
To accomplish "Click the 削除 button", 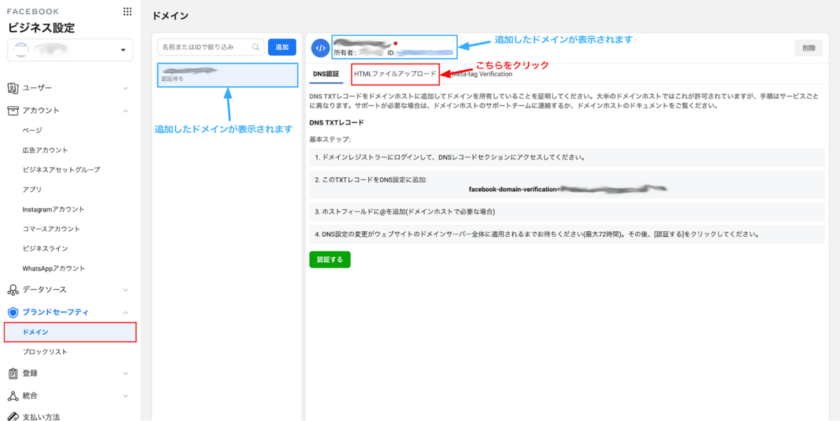I will click(809, 48).
